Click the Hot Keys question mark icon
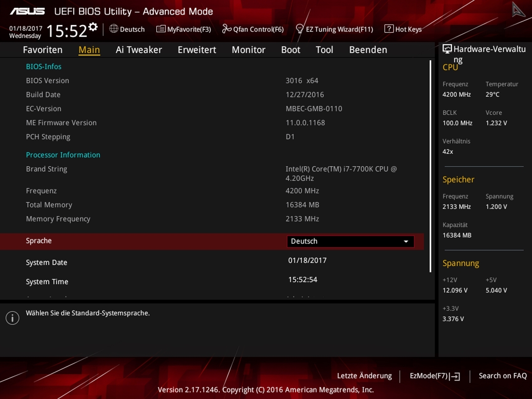This screenshot has height=399, width=532. 389,29
